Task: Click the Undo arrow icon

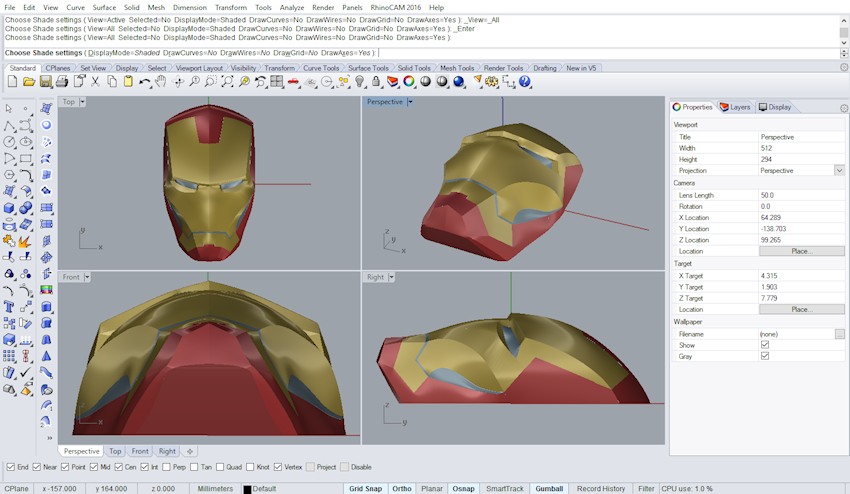Action: 144,81
